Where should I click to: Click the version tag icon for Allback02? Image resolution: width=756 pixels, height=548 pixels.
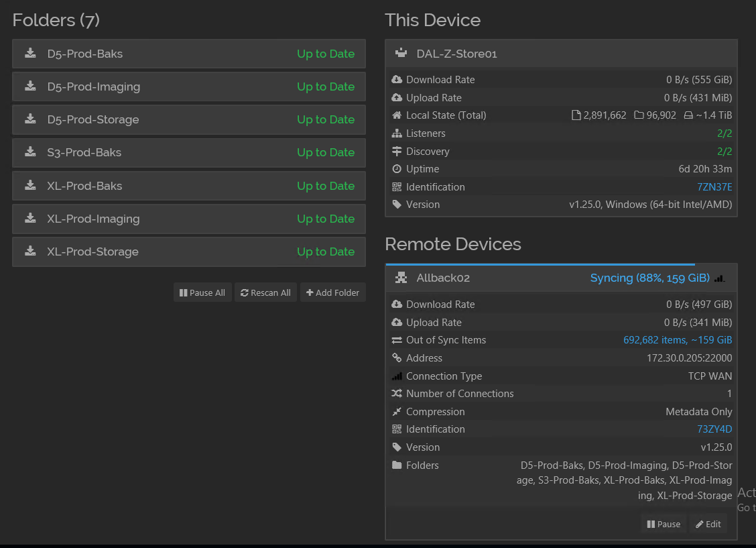click(397, 447)
